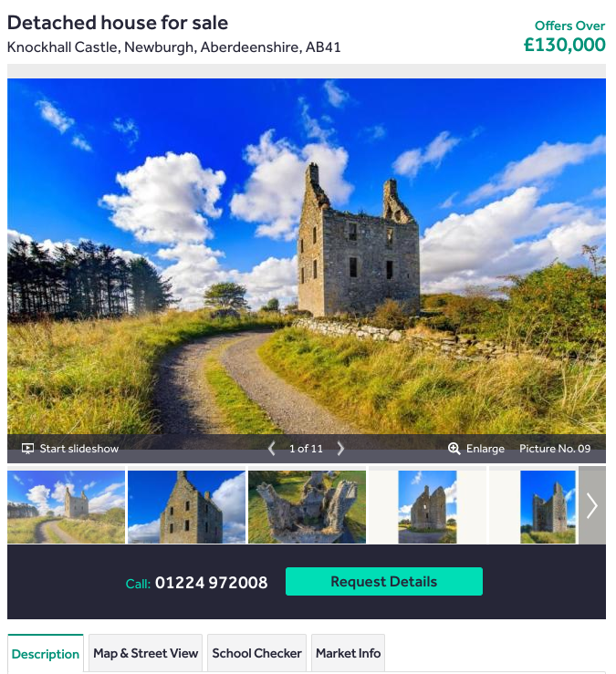
Task: Go to previous photo arrow
Action: click(271, 449)
